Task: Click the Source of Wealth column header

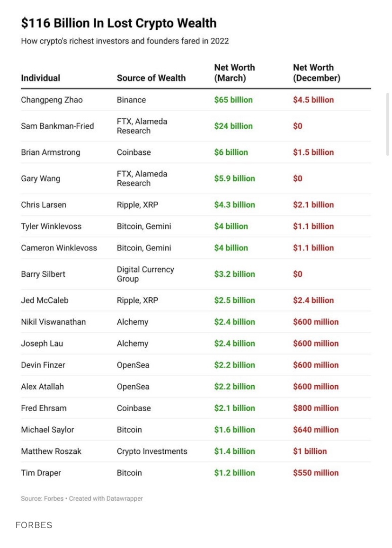Action: tap(151, 78)
